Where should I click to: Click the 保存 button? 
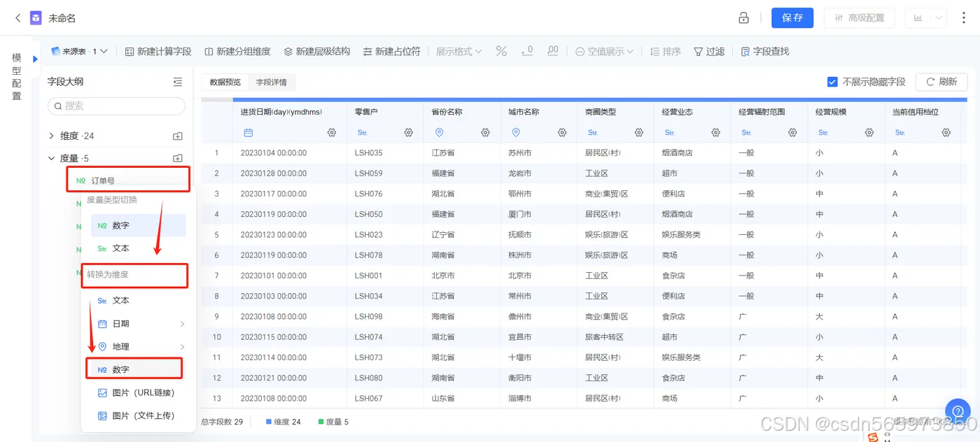(792, 17)
